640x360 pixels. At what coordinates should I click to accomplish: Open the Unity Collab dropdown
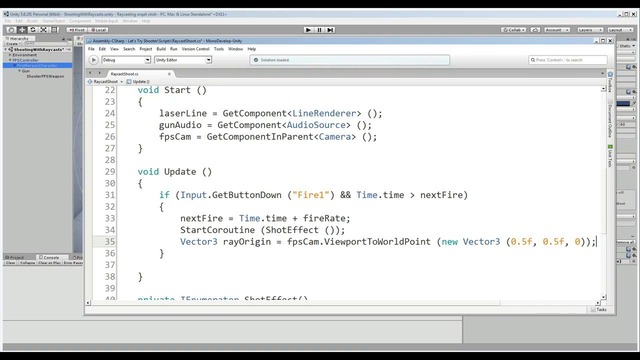click(513, 30)
